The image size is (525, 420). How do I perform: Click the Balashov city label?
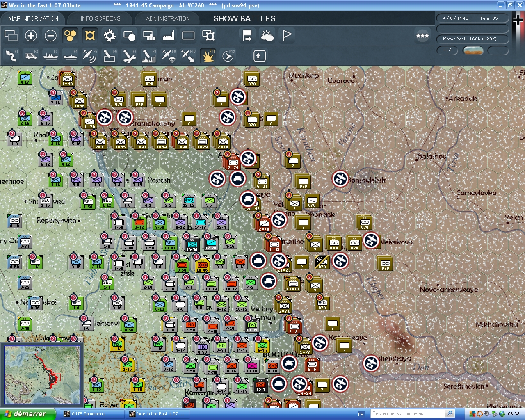click(x=432, y=156)
